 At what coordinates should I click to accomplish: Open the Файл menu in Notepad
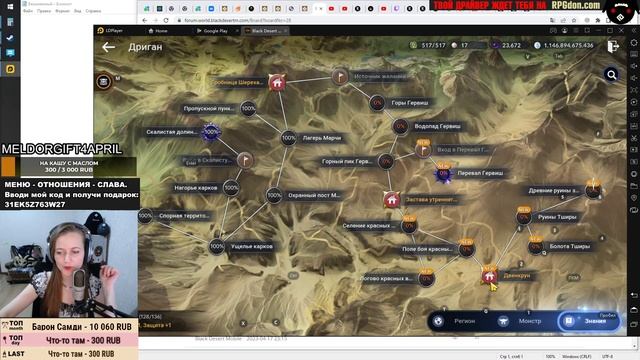click(28, 11)
